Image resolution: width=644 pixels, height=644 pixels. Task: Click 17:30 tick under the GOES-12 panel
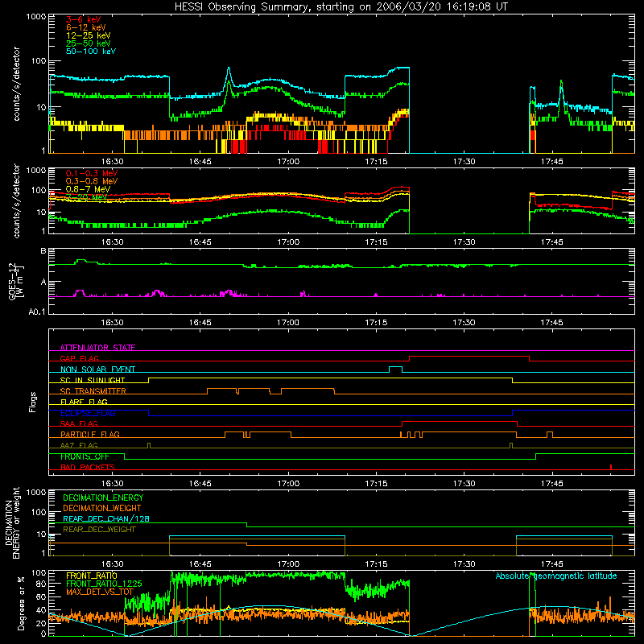pos(464,323)
